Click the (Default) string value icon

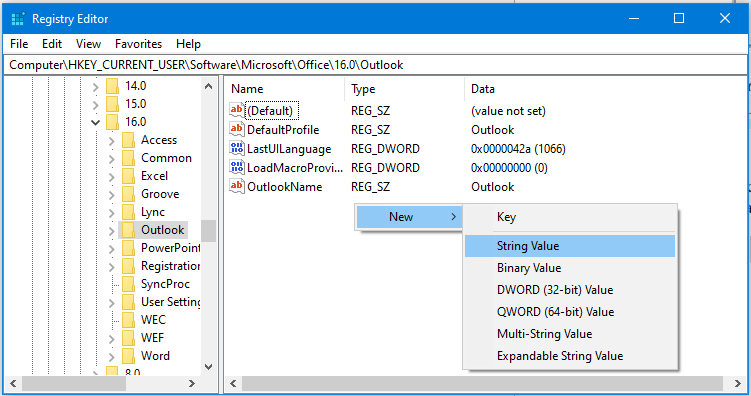(x=237, y=111)
